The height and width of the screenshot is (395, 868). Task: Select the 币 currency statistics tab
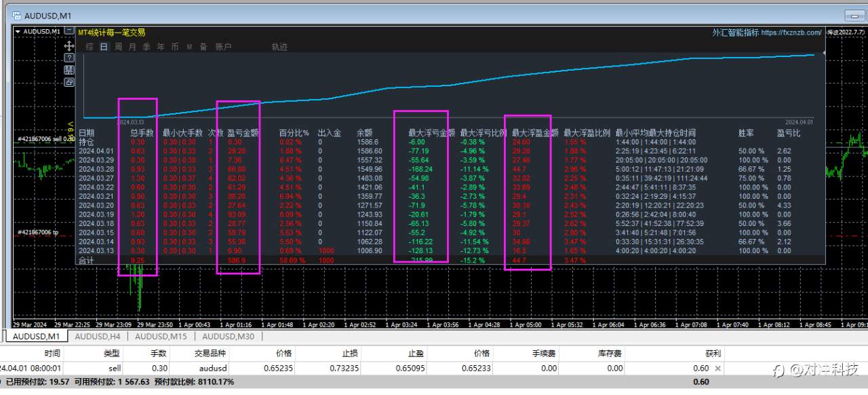tap(175, 47)
